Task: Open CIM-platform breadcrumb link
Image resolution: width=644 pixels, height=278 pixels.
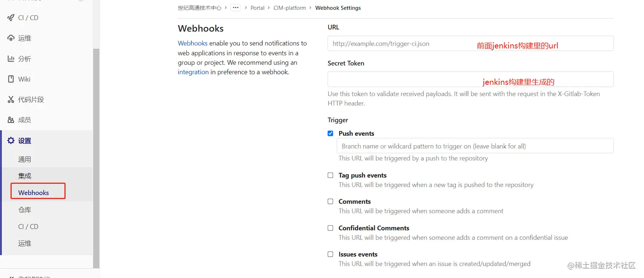Action: pos(290,8)
